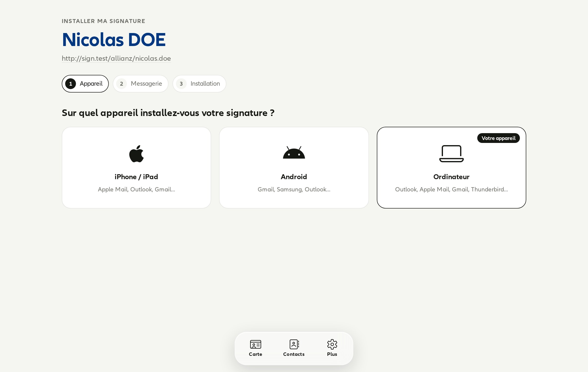Choose the iPhone / iPad device card
This screenshot has width=588, height=372.
click(136, 168)
